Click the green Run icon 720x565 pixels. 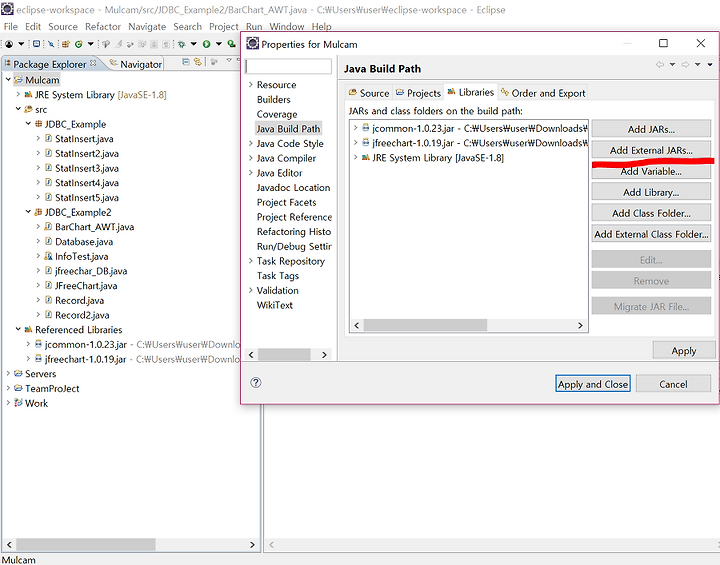(x=207, y=44)
